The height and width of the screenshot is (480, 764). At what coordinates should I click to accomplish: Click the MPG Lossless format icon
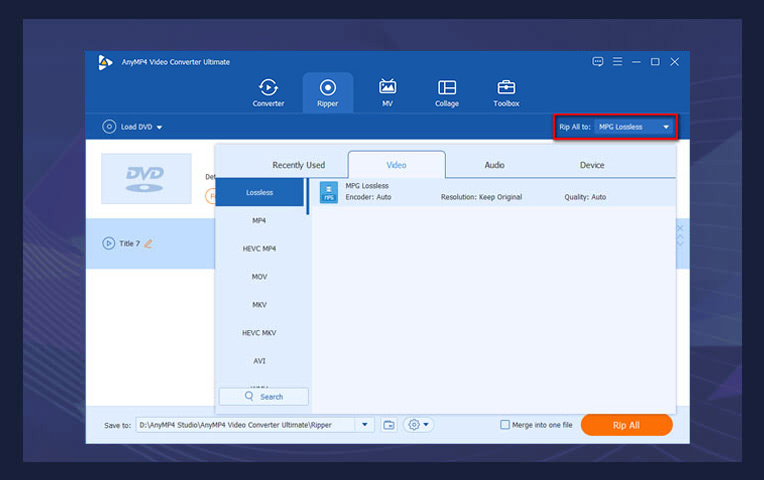(328, 192)
